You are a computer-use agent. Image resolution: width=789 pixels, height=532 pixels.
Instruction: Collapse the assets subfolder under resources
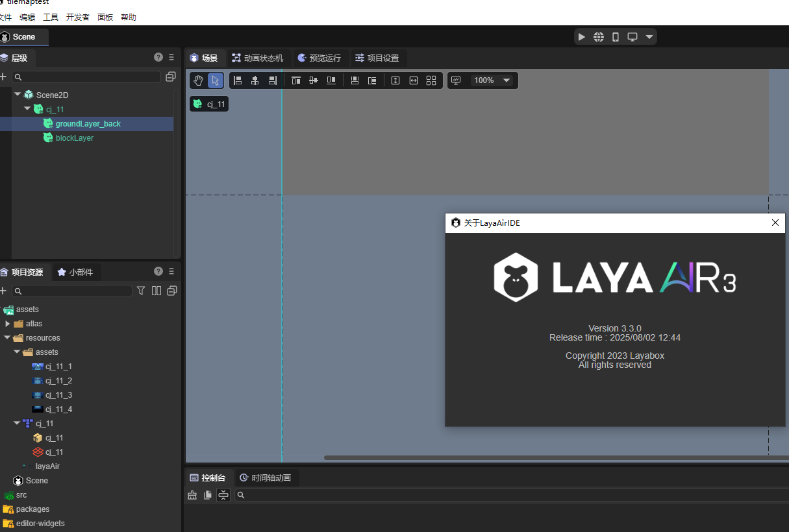point(17,352)
